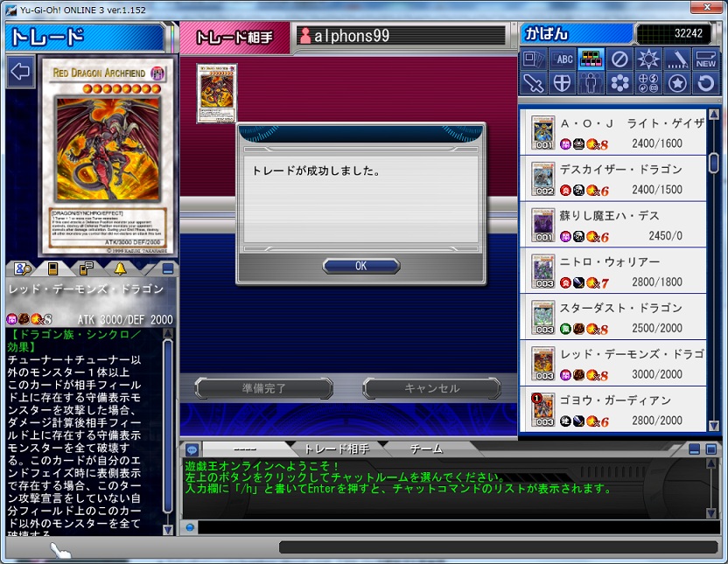Click the sword (ATK) sort icon
Viewport: 728px width, 564px height.
click(534, 83)
